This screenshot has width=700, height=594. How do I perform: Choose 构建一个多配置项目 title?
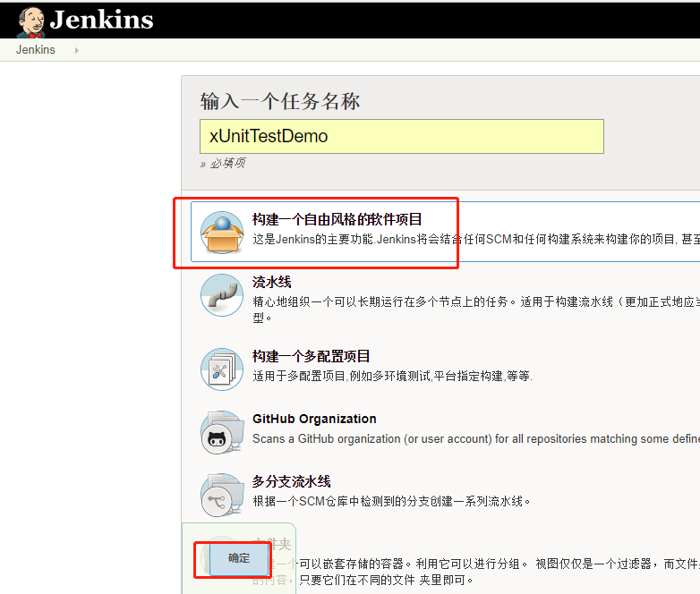pos(312,356)
